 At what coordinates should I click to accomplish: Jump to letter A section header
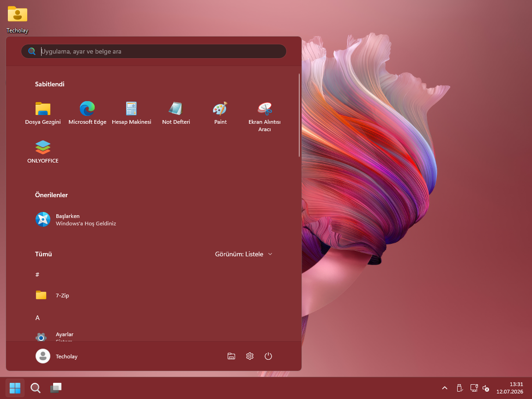point(38,318)
